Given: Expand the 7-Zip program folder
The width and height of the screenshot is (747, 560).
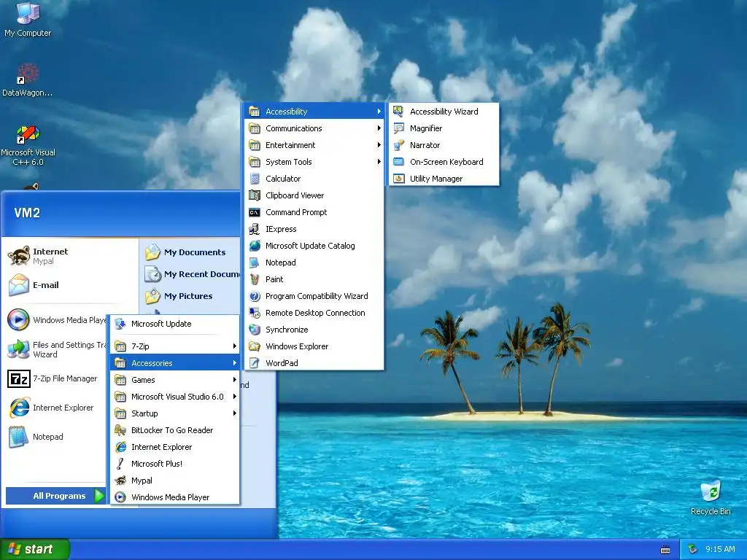Looking at the screenshot, I should [x=175, y=346].
